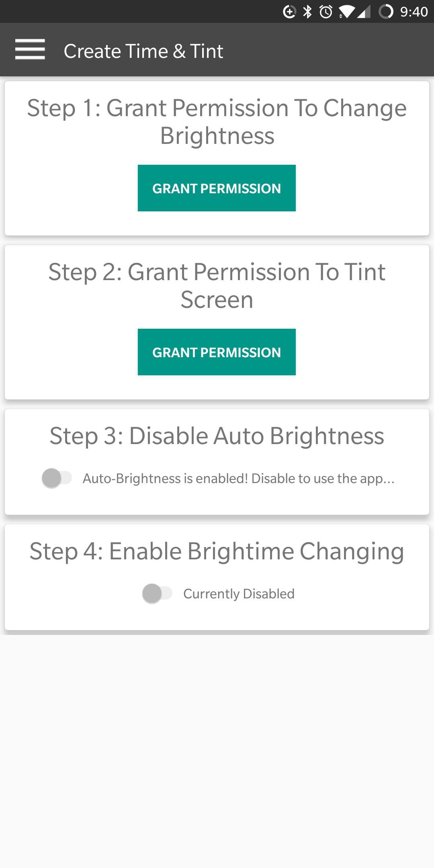Tap the Step 4 Enable Brightime heading
The height and width of the screenshot is (868, 434).
click(x=217, y=551)
